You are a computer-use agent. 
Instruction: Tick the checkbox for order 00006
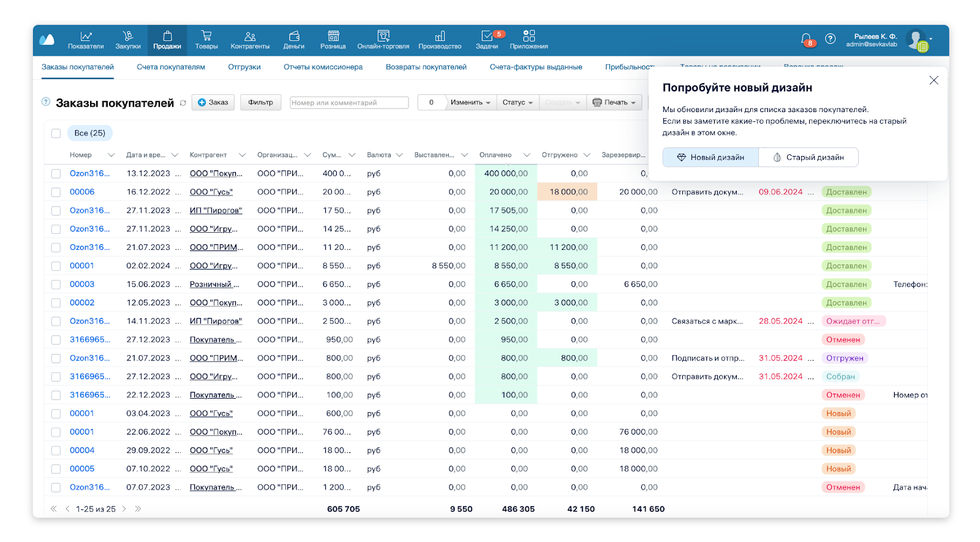[56, 192]
